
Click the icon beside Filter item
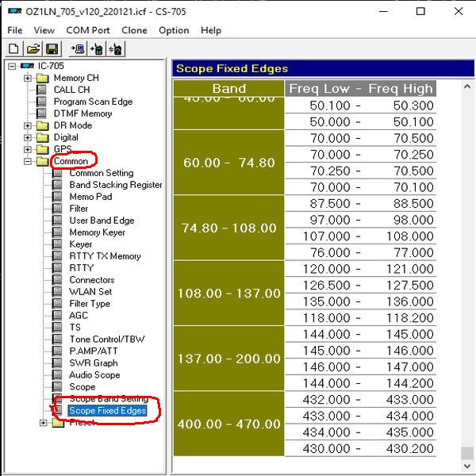point(57,208)
